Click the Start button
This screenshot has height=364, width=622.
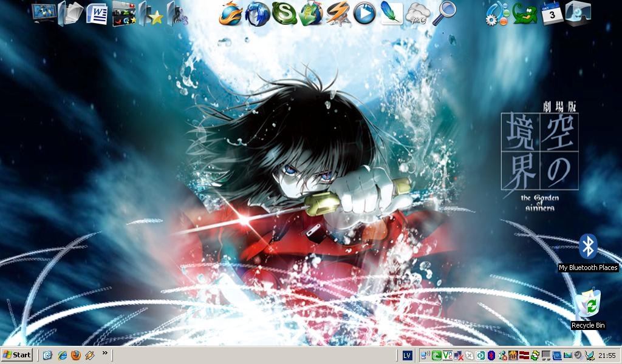[16, 356]
